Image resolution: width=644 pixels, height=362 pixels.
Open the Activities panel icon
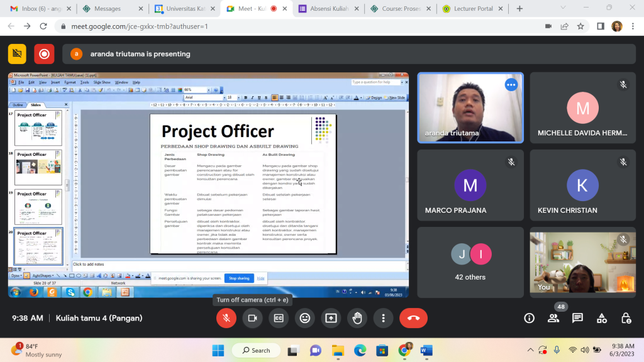[x=602, y=318]
